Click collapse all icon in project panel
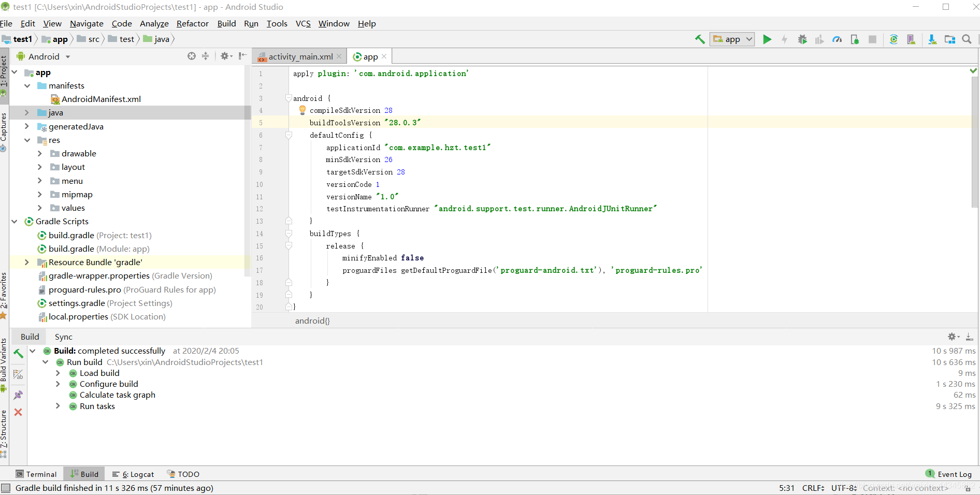Screen dimensions: 980x495 point(205,56)
